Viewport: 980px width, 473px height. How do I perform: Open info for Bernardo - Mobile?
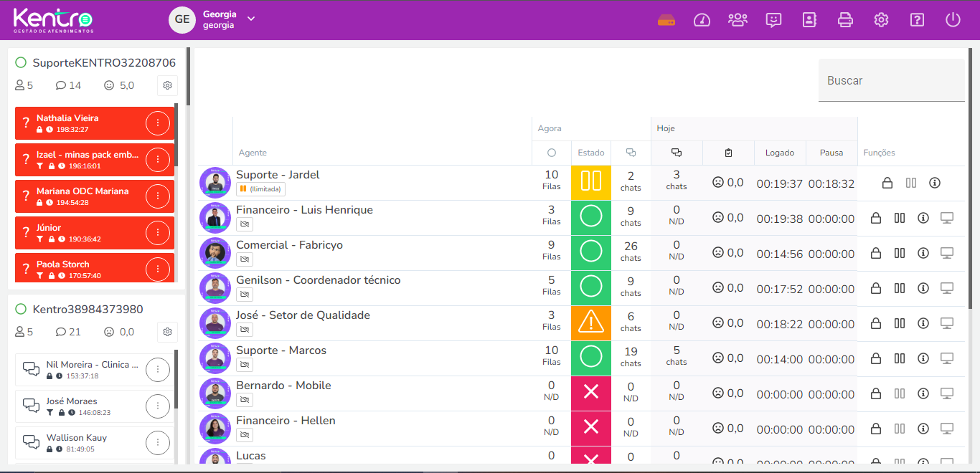[x=923, y=393]
